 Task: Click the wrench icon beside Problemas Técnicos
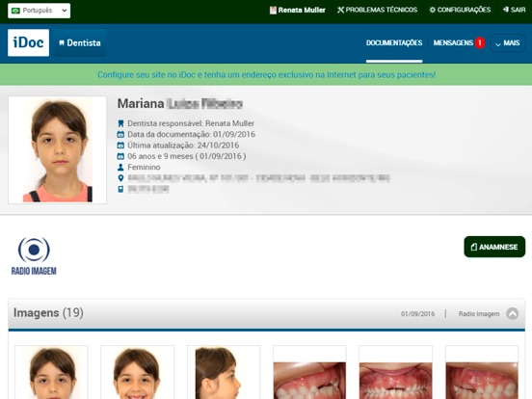click(x=340, y=10)
